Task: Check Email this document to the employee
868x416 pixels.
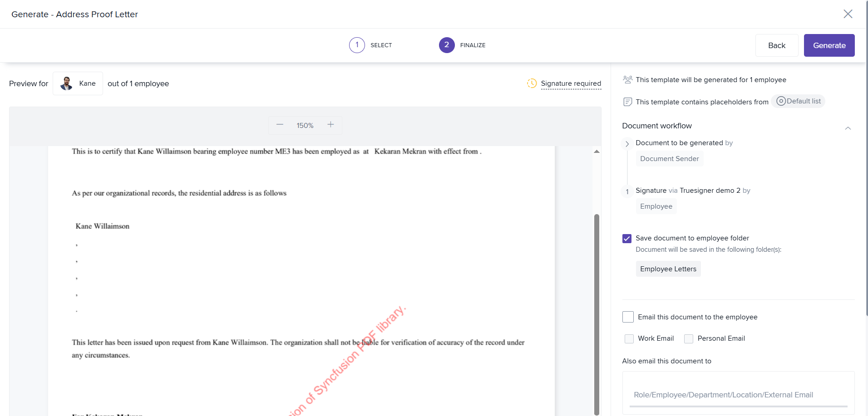Action: (628, 317)
